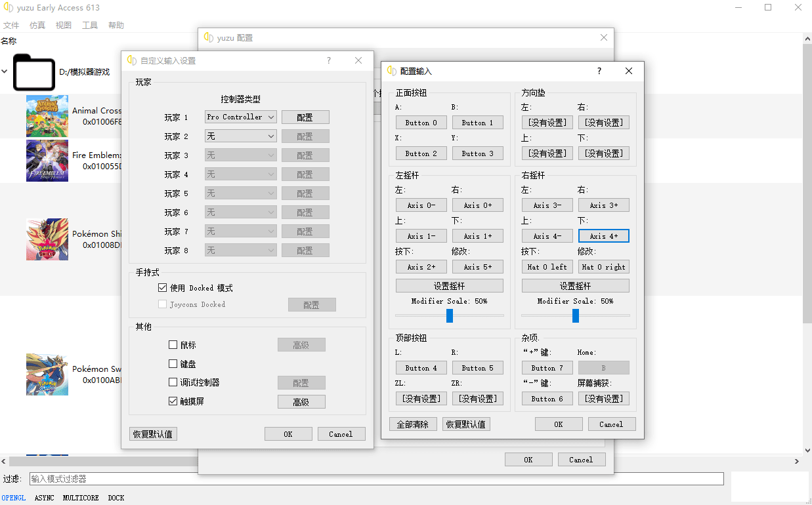Click OK in yuzu 配置 window
Image resolution: width=812 pixels, height=505 pixels.
[x=528, y=460]
